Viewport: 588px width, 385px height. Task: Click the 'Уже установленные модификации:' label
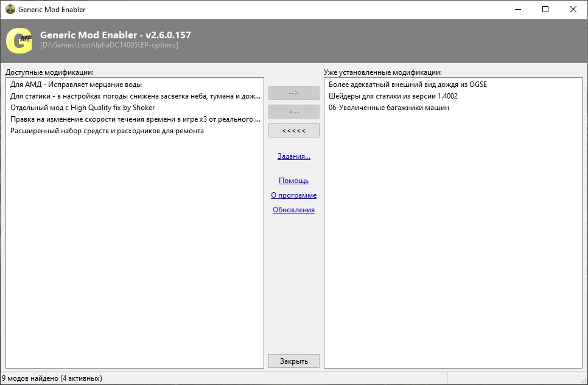383,72
